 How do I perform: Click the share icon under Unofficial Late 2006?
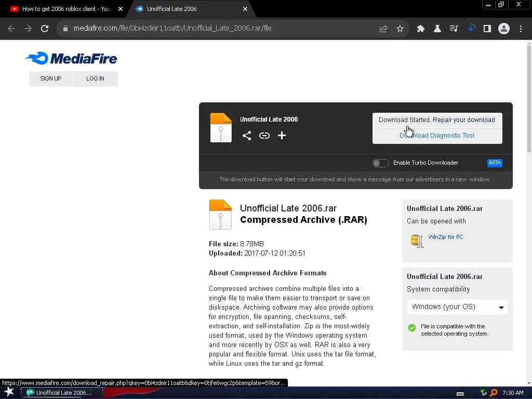pyautogui.click(x=247, y=136)
